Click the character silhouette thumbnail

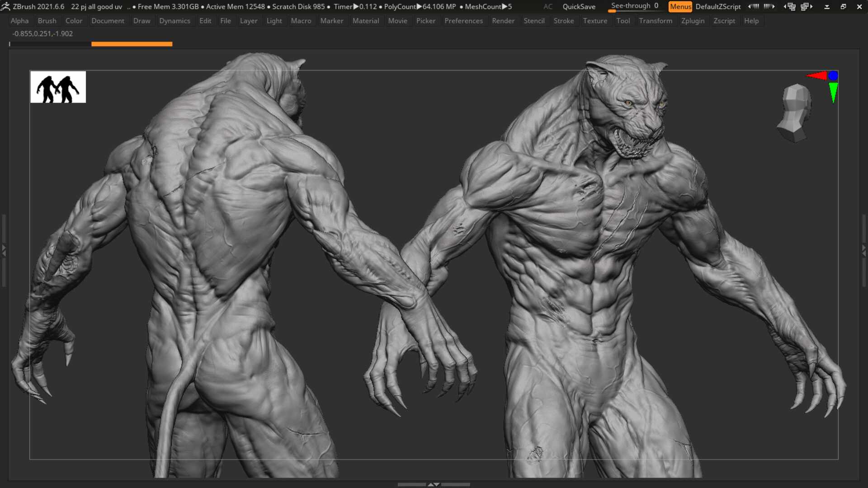pos(58,87)
